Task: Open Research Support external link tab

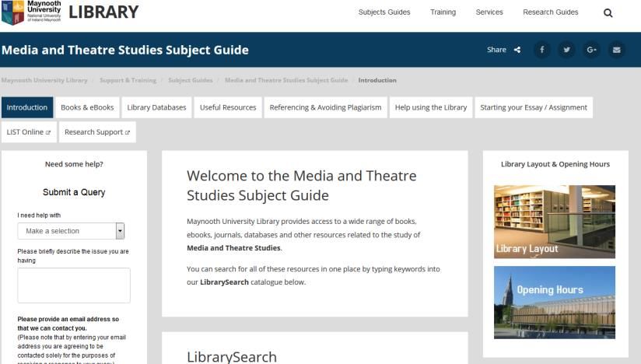Action: (97, 132)
